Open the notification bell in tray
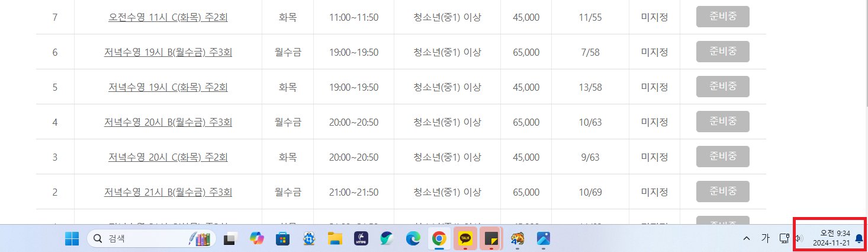Image resolution: width=868 pixels, height=252 pixels. 859,238
